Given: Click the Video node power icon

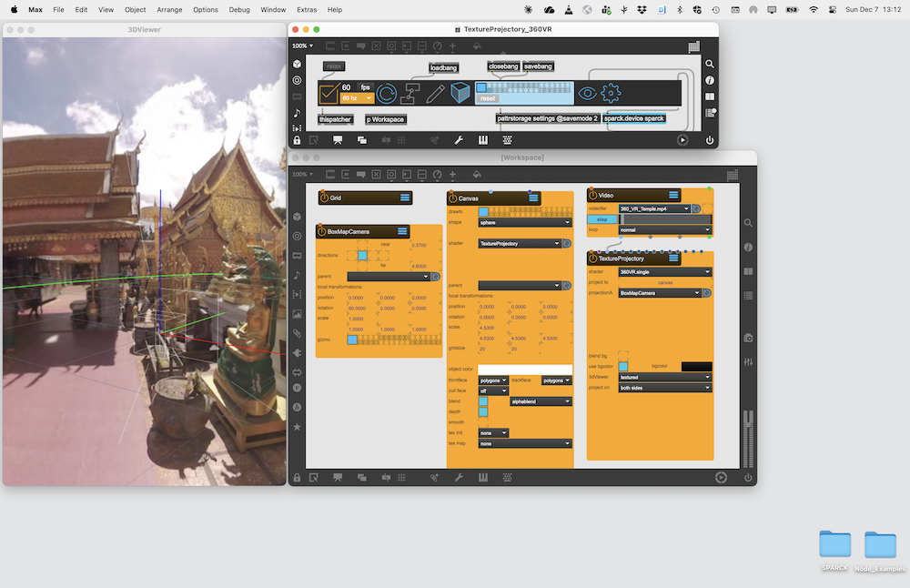Looking at the screenshot, I should (592, 195).
